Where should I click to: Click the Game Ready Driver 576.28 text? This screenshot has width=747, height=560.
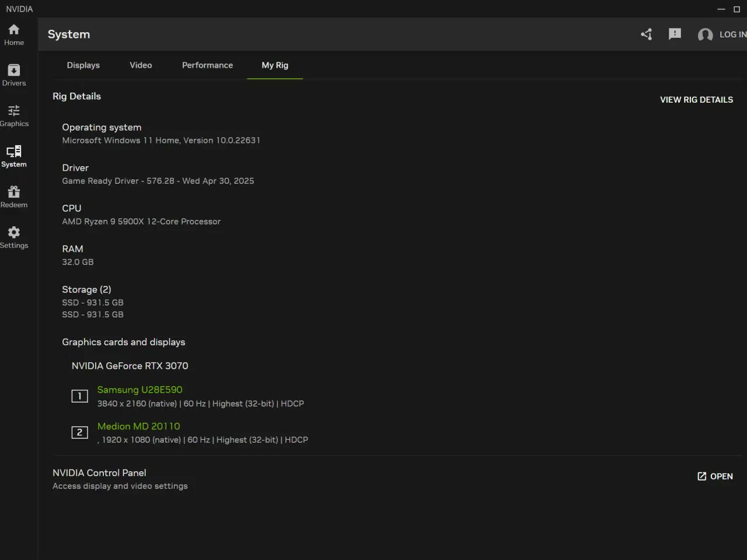coord(158,181)
